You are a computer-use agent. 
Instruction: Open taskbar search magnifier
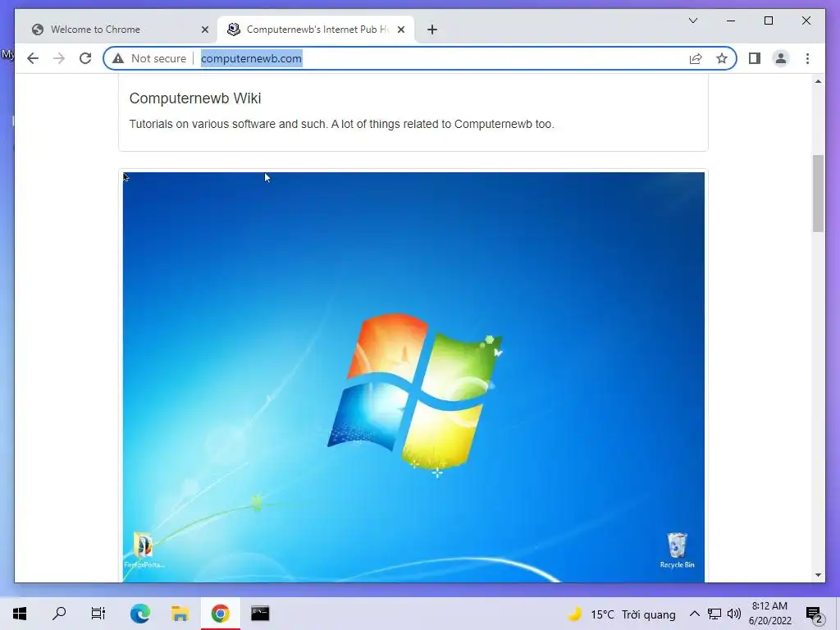tap(59, 614)
